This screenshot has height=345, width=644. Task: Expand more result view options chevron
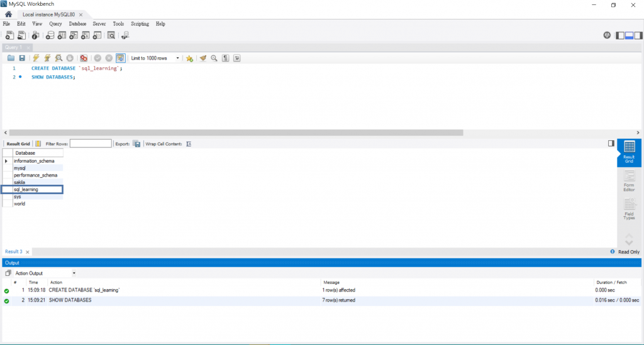pyautogui.click(x=629, y=243)
